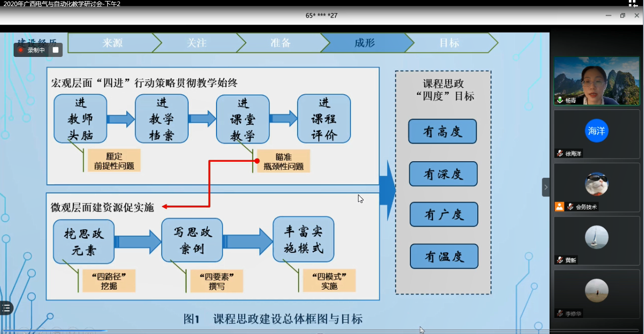Restore down the meeting window
This screenshot has height=334, width=644.
tap(623, 16)
